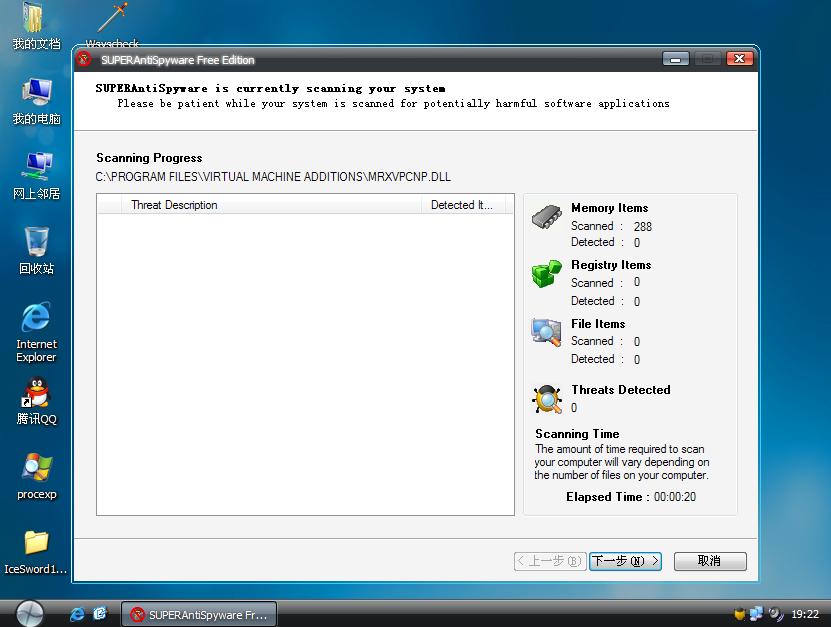Select the 网上邻居 desktop icon
Screen dimensions: 831x627
[x=36, y=175]
